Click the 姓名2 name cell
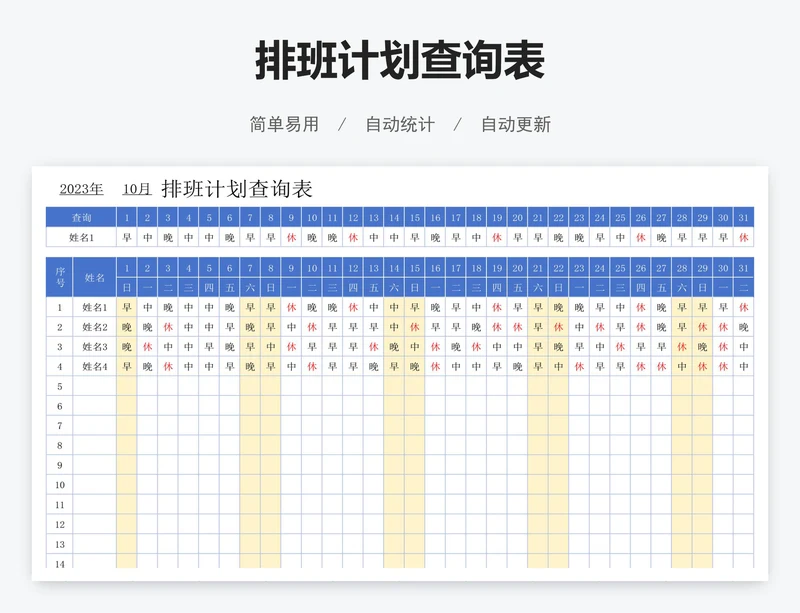800x613 pixels. (x=94, y=327)
